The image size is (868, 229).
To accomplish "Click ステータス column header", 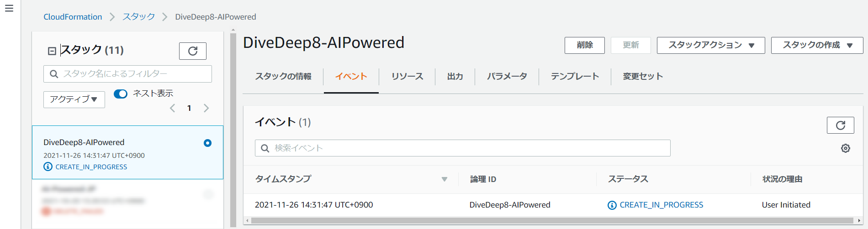I will pos(628,179).
